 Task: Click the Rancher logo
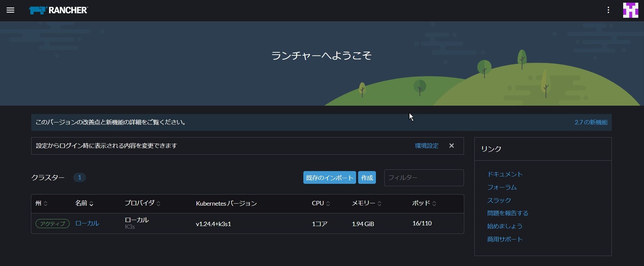click(58, 10)
